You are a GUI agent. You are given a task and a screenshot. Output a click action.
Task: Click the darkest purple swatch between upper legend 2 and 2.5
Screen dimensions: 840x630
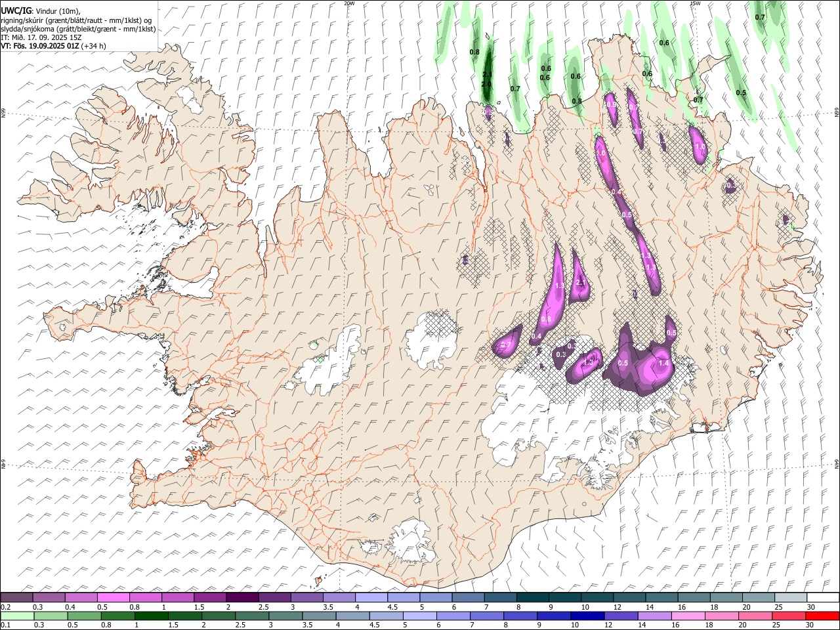click(242, 597)
